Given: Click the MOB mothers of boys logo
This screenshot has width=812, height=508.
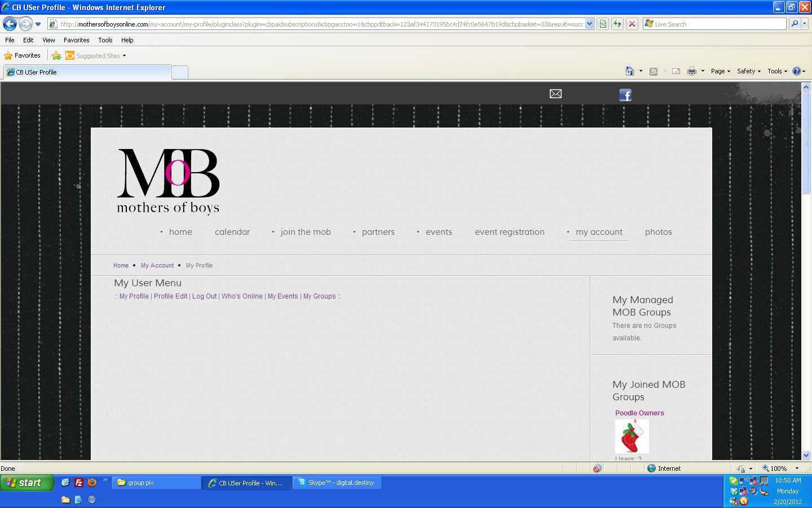Looking at the screenshot, I should coord(168,181).
